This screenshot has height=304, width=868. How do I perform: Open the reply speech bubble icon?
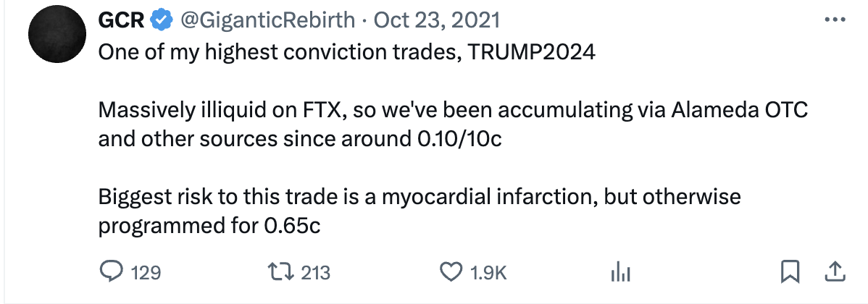(x=110, y=271)
